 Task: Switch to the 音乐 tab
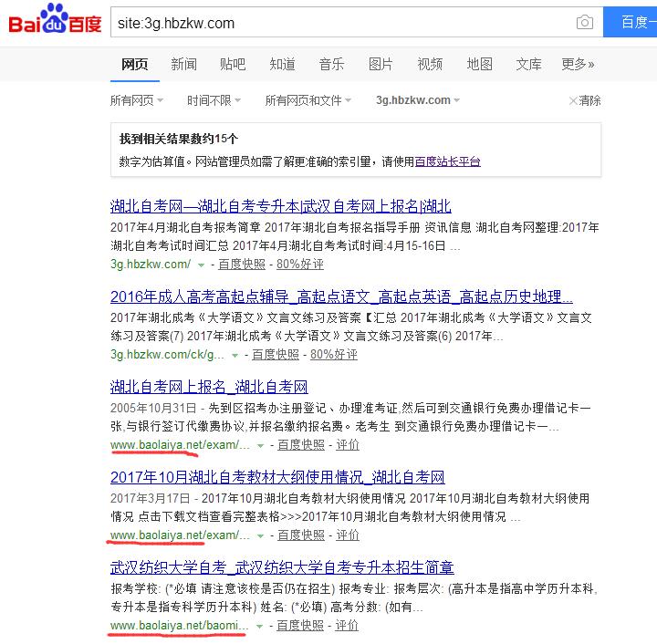[331, 64]
